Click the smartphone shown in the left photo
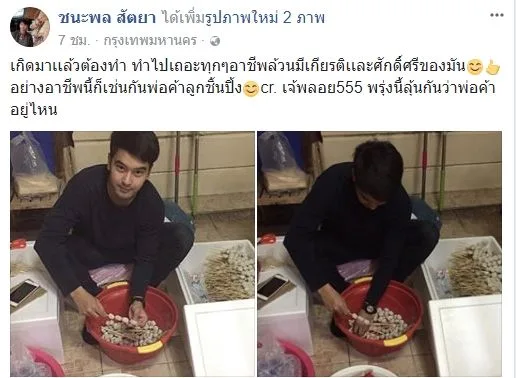This screenshot has width=516, height=378. (x=25, y=292)
